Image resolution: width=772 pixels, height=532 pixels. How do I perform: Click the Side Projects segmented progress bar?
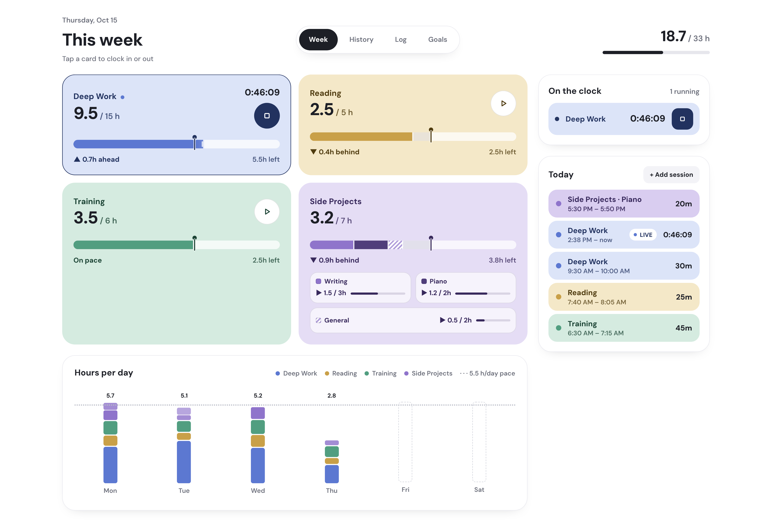point(413,245)
